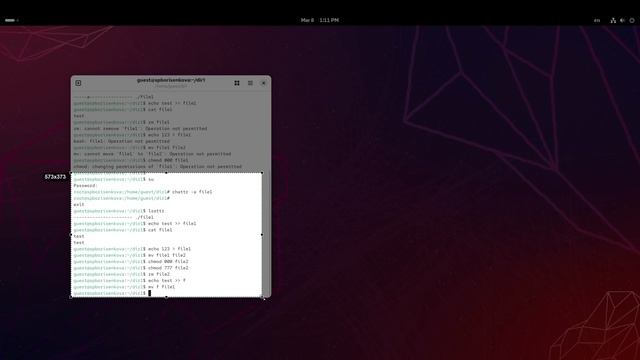
Task: Click the 'exit' line in terminal
Action: coord(79,204)
